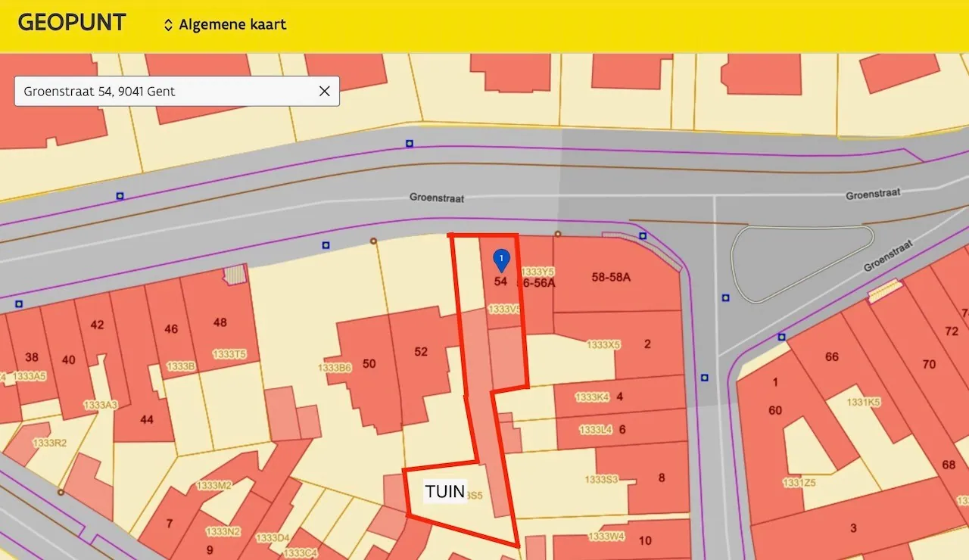
Task: Click the GEOPUNT logo
Action: click(x=72, y=23)
